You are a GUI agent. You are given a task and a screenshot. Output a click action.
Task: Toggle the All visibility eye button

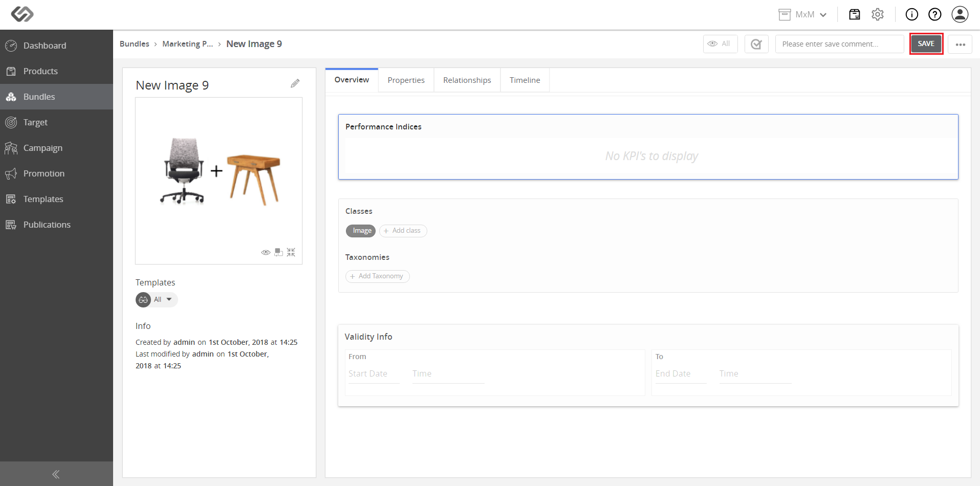(x=720, y=44)
